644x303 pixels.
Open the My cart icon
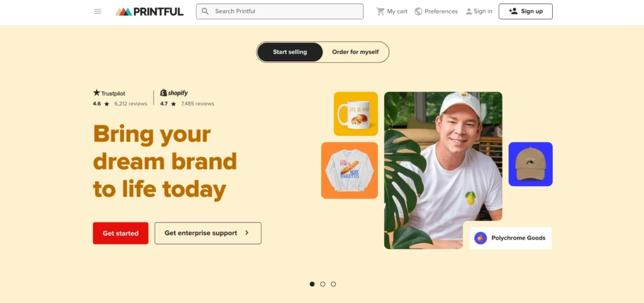380,11
